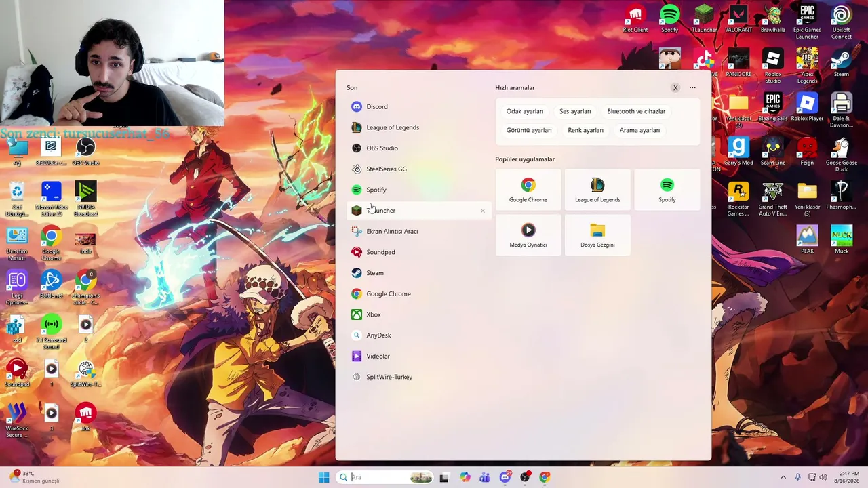
Task: Open the clock and date flyout
Action: tap(848, 477)
